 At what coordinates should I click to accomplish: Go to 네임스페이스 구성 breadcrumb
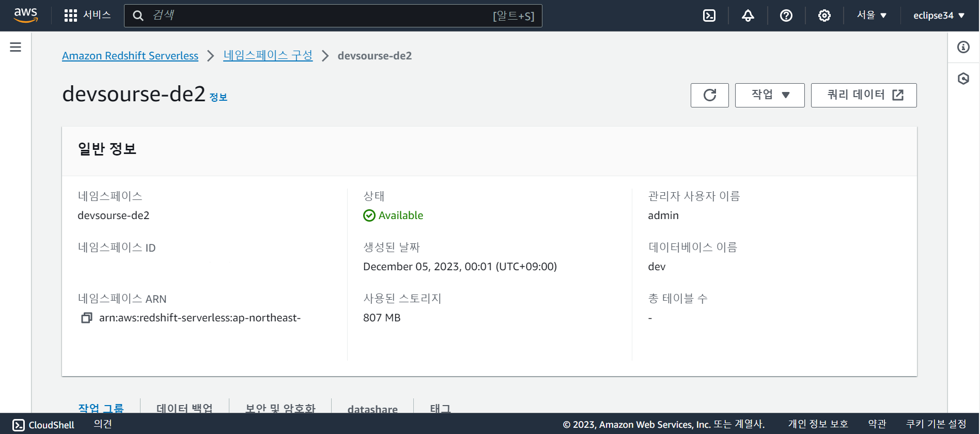(x=268, y=55)
